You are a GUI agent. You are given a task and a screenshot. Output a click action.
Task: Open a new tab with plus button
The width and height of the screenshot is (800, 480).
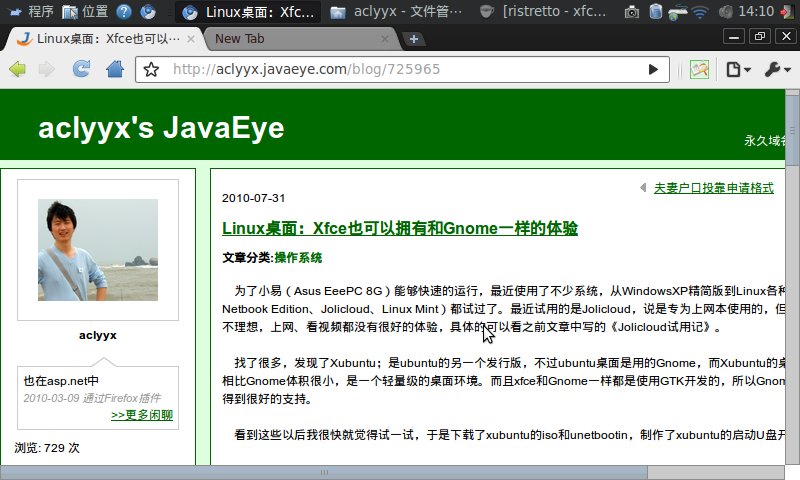pyautogui.click(x=414, y=39)
